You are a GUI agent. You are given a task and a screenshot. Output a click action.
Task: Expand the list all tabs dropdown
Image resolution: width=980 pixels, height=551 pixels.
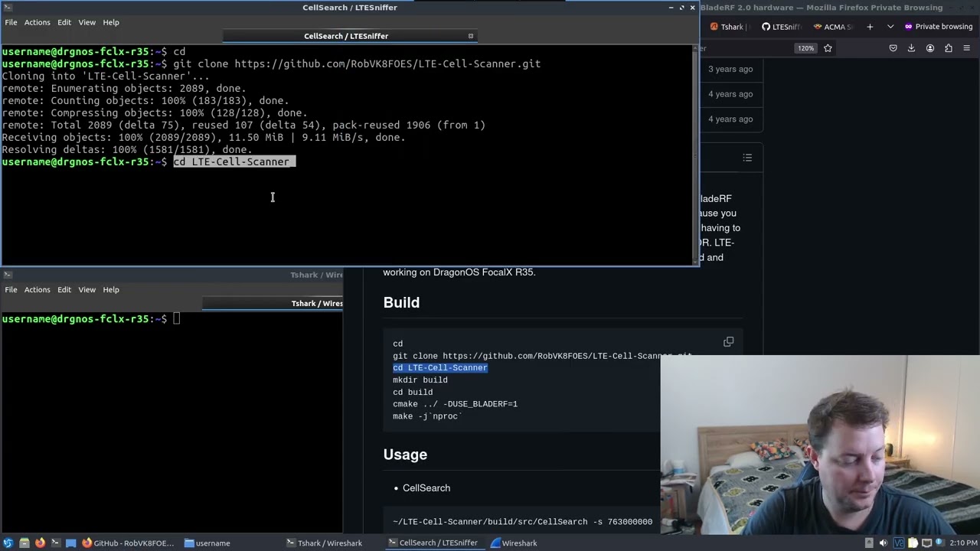coord(890,27)
